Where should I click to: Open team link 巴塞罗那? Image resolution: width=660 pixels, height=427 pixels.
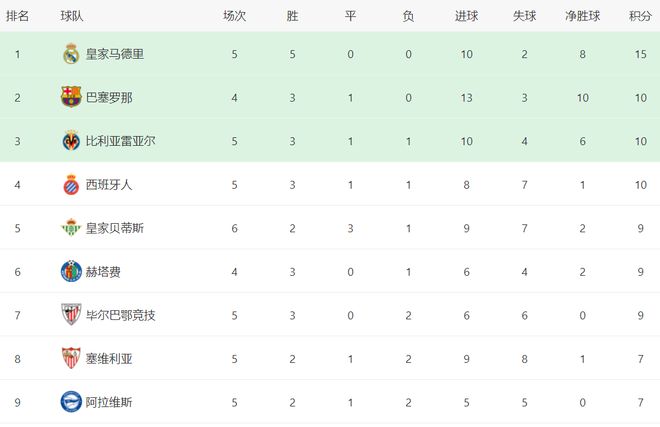[x=107, y=98]
